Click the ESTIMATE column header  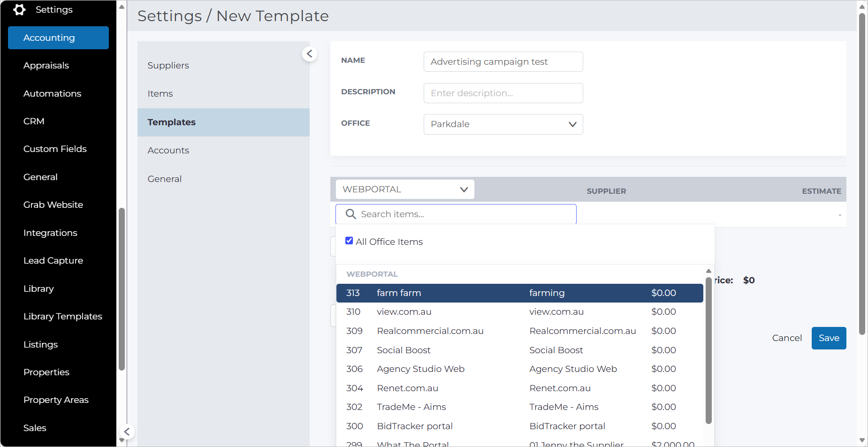click(x=821, y=191)
